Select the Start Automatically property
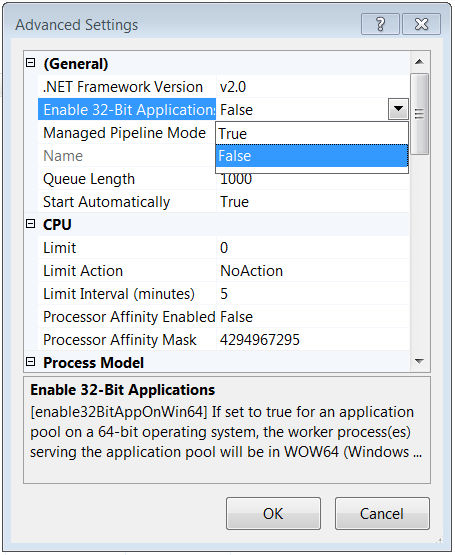 [127, 202]
